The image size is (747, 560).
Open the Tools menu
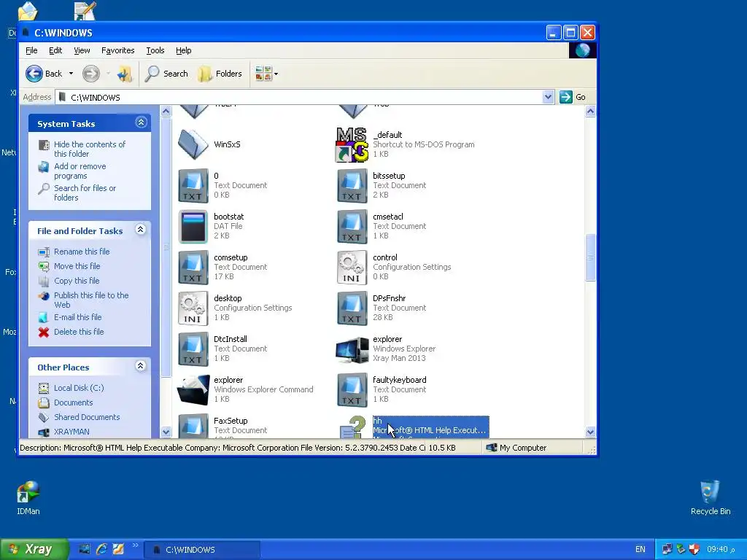(x=155, y=50)
